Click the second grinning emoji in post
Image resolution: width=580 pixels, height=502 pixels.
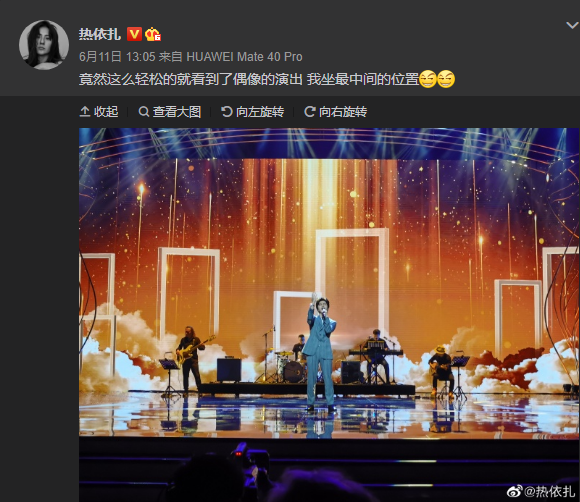click(446, 79)
